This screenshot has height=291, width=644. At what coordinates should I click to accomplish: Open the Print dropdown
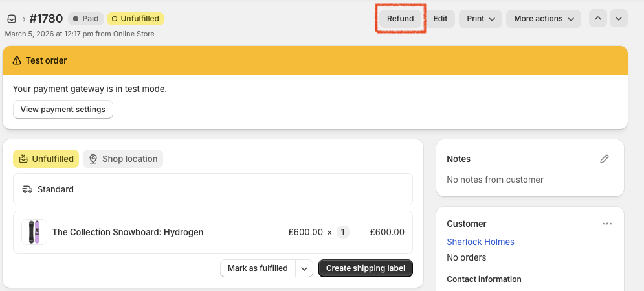tap(481, 19)
